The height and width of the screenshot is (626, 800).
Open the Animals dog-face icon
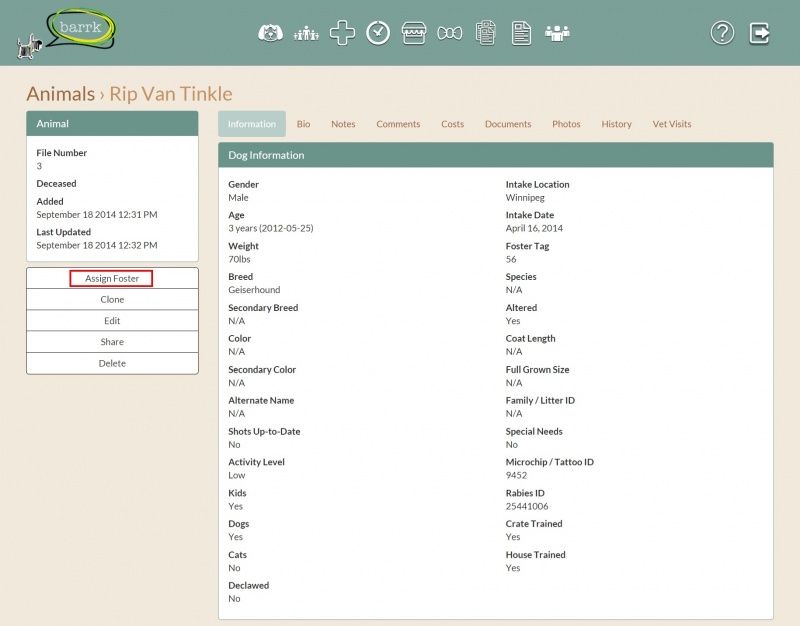270,33
